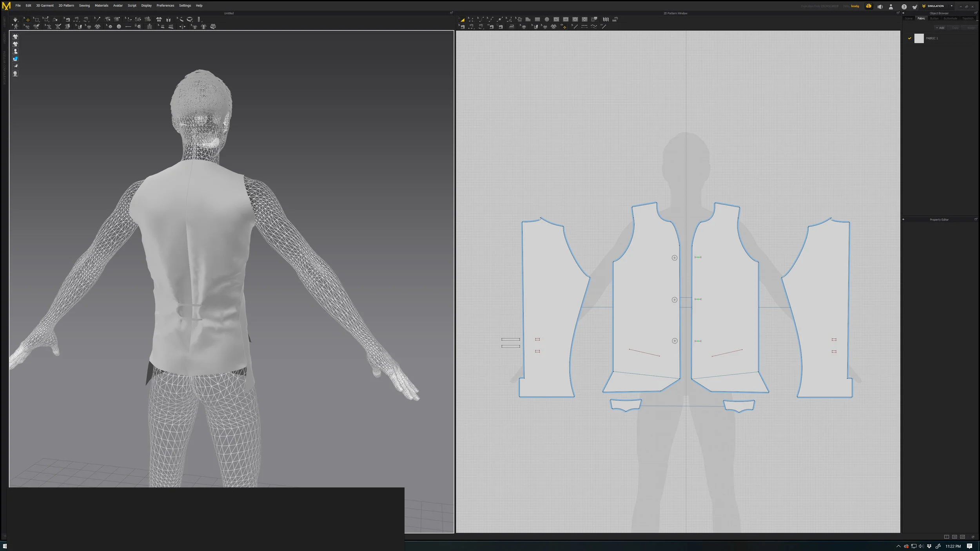This screenshot has height=551, width=980.
Task: Switch to the Buttonhole tab
Action: point(950,18)
